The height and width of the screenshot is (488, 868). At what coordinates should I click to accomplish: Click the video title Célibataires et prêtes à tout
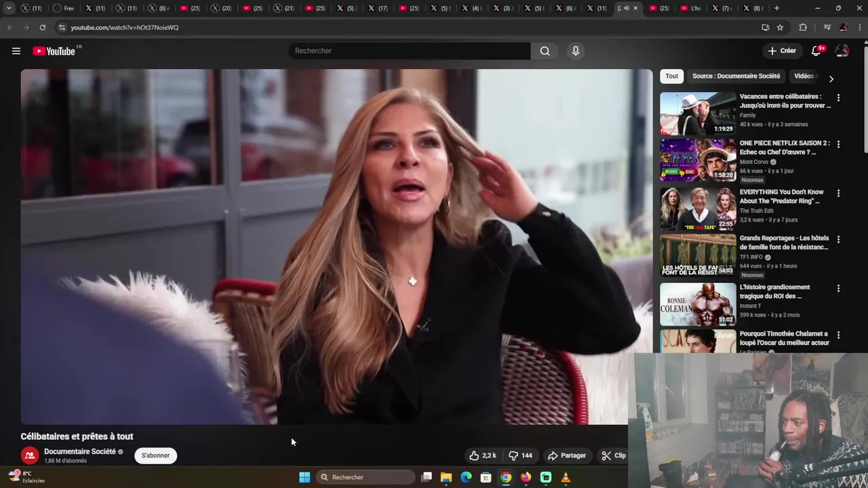(x=77, y=436)
